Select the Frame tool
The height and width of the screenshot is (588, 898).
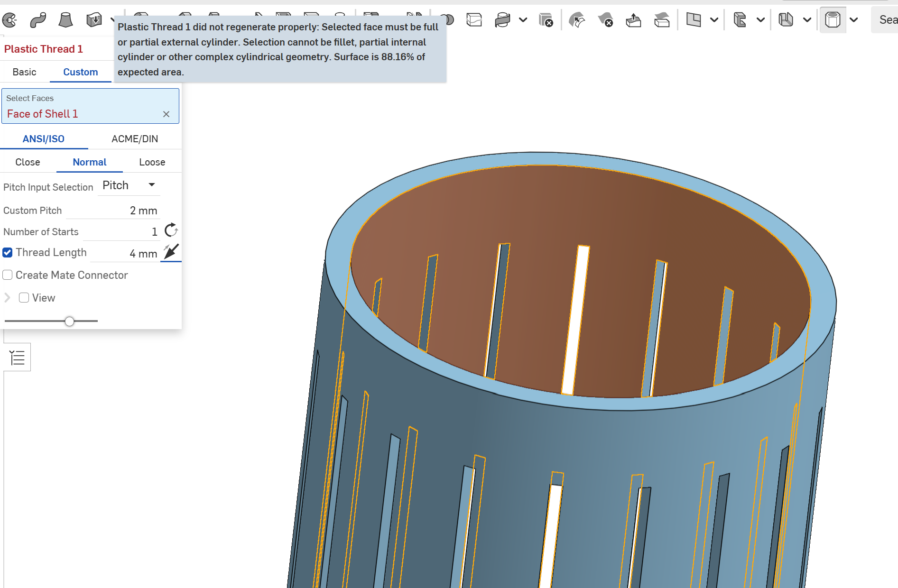[740, 20]
